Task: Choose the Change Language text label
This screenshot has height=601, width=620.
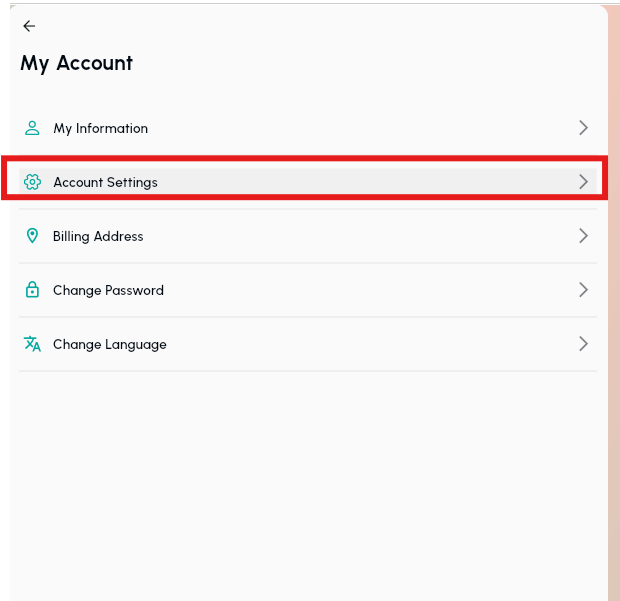Action: tap(110, 344)
